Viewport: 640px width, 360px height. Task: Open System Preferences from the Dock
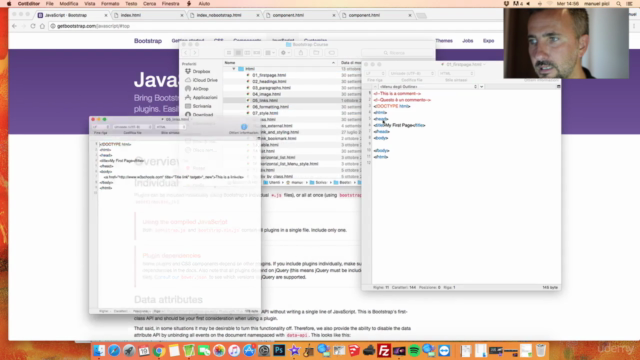point(264,351)
